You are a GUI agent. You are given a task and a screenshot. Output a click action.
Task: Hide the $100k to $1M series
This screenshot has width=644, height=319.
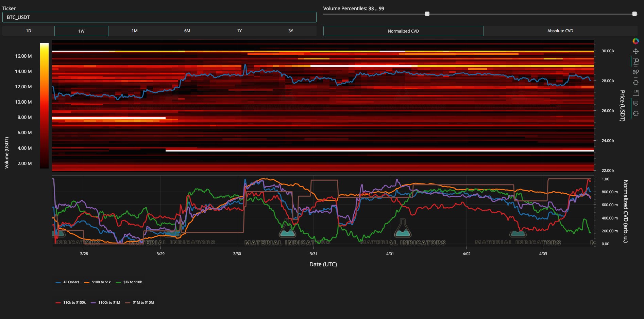click(x=106, y=303)
